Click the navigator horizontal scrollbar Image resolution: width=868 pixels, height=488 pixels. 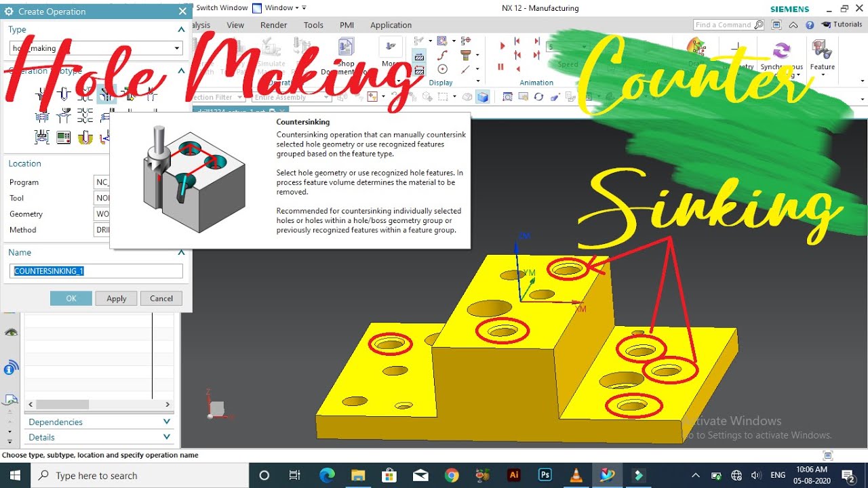tap(99, 404)
